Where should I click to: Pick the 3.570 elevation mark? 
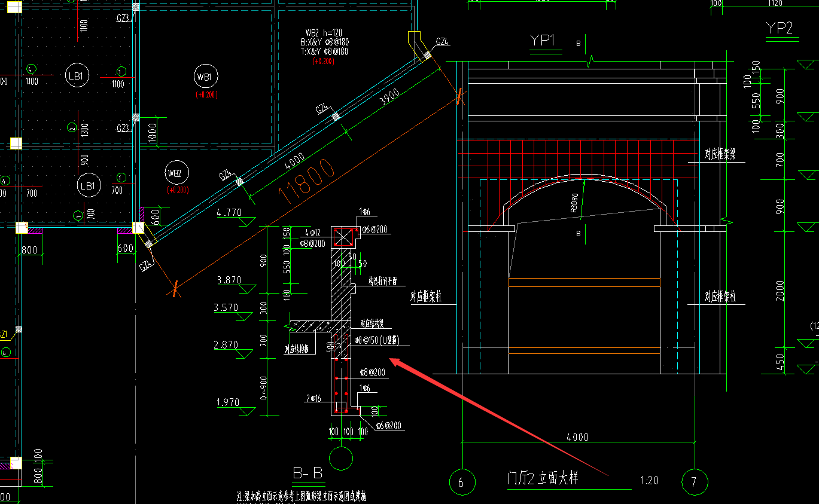tap(226, 307)
